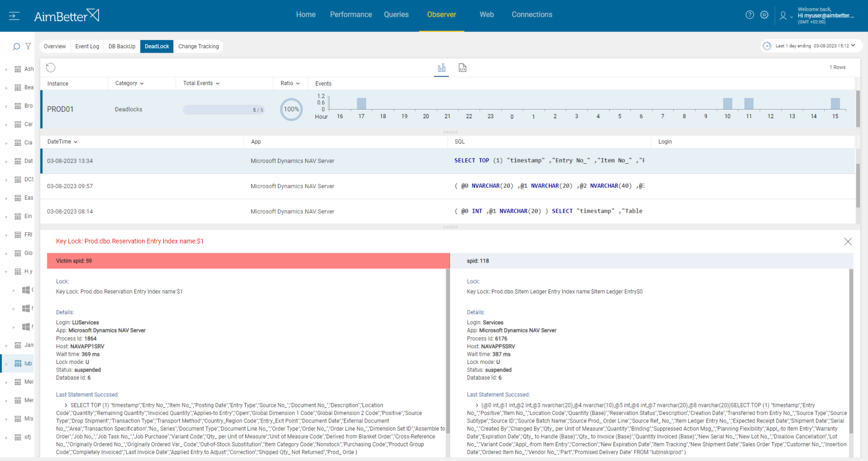The width and height of the screenshot is (868, 461).
Task: Click the AimBetter logo
Action: pos(66,16)
